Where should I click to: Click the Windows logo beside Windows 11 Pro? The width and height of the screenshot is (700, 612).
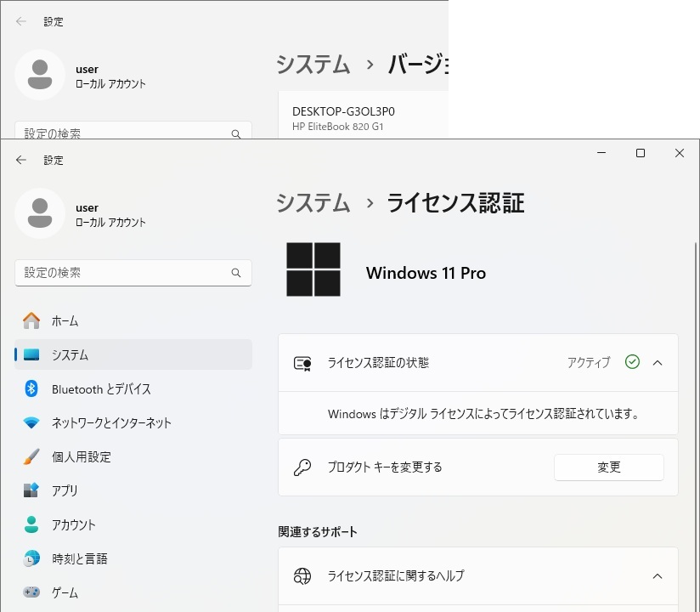(x=313, y=269)
